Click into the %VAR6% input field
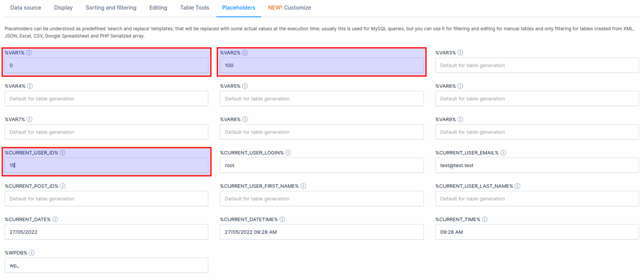 (537, 99)
